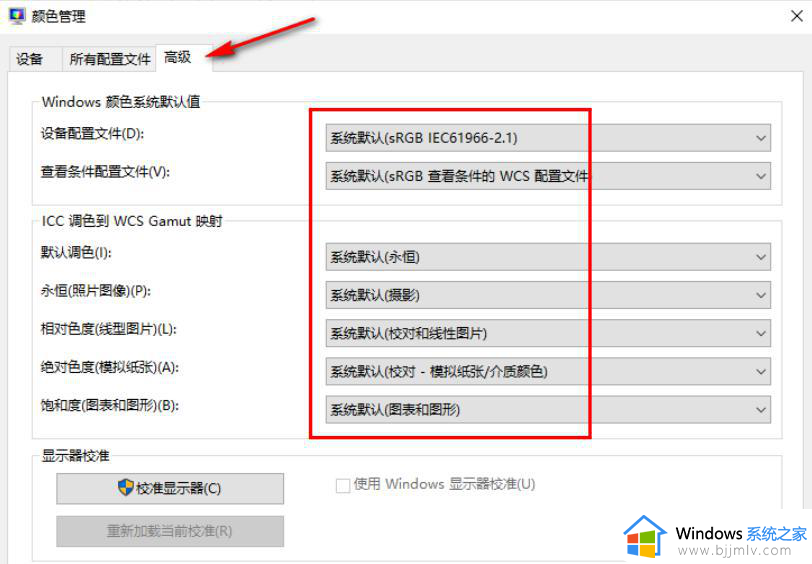Click the 相对色度(线型图片)(L) label
This screenshot has width=812, height=564.
(109, 329)
